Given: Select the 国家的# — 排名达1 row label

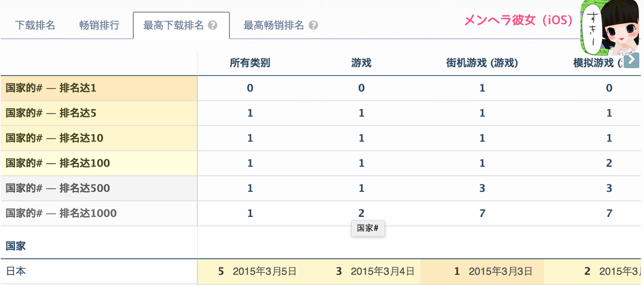Looking at the screenshot, I should 99,88.
